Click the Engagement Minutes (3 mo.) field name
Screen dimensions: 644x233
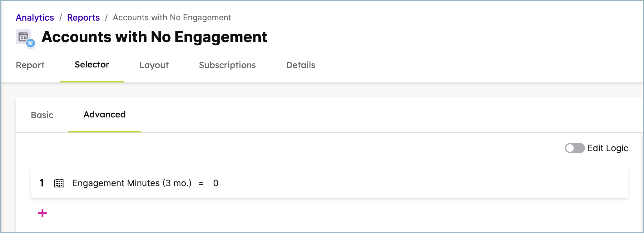[x=132, y=183]
